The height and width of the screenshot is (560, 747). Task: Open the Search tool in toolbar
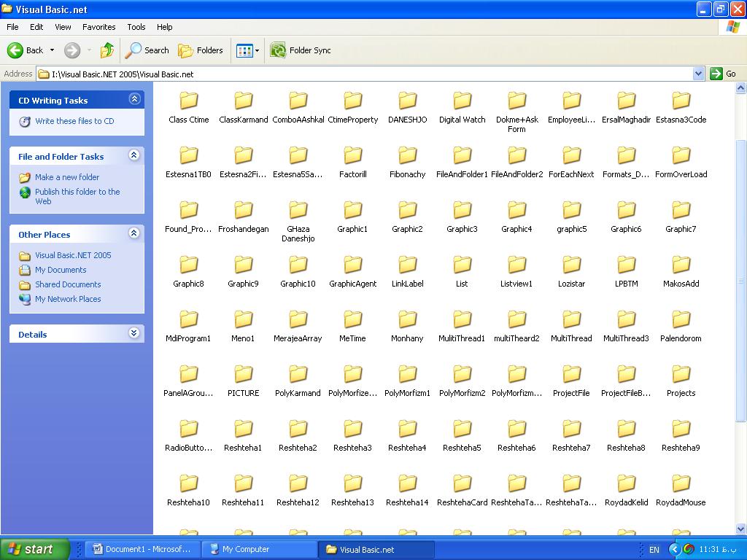[147, 50]
